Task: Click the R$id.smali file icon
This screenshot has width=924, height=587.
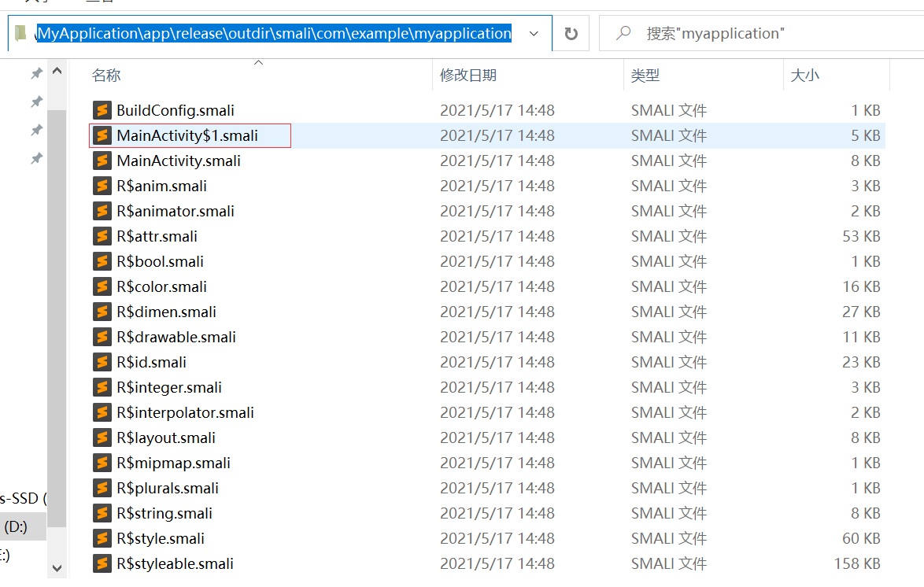Action: (102, 362)
